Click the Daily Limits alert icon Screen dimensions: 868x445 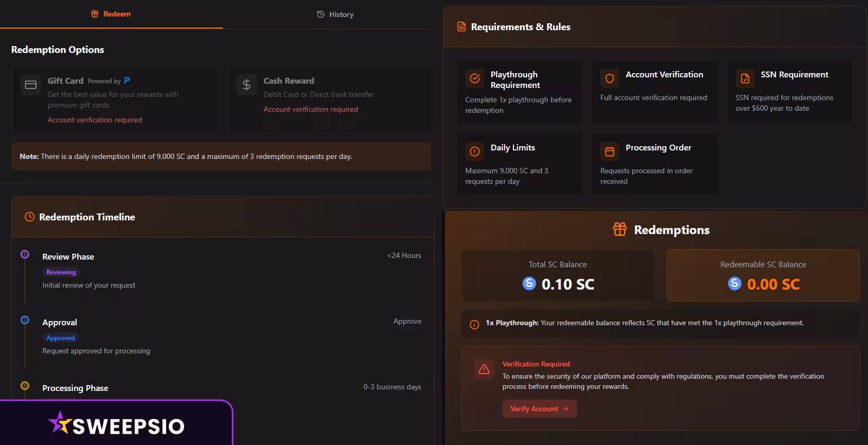point(475,152)
